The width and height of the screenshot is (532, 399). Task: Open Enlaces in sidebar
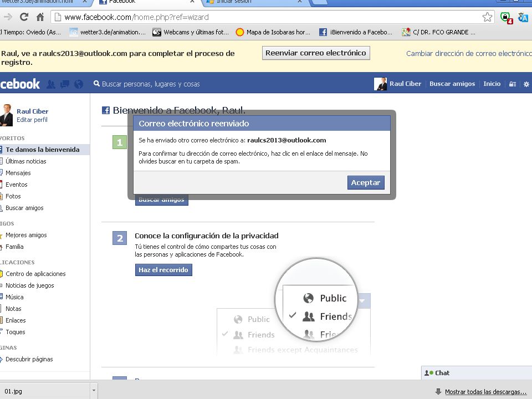(x=16, y=320)
